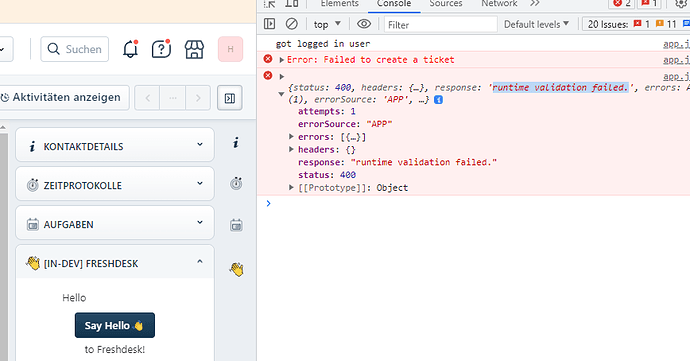Expand the errors array property
The height and width of the screenshot is (361, 690).
[x=291, y=136]
